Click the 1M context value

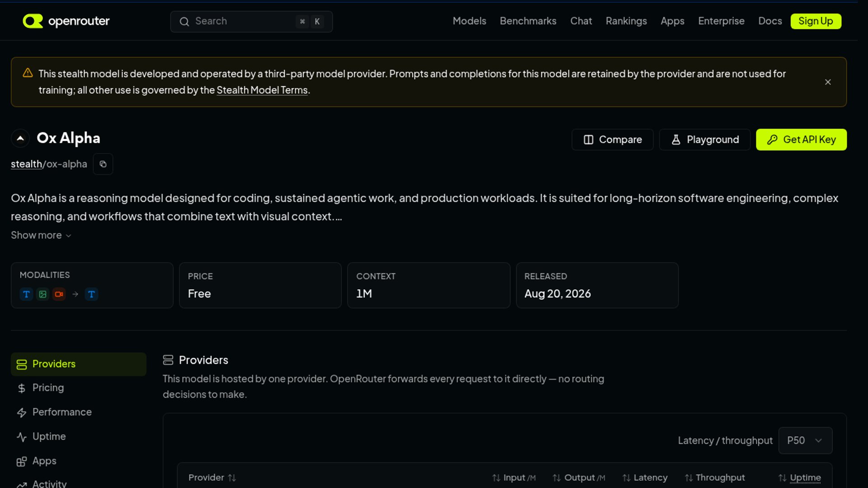click(x=364, y=294)
